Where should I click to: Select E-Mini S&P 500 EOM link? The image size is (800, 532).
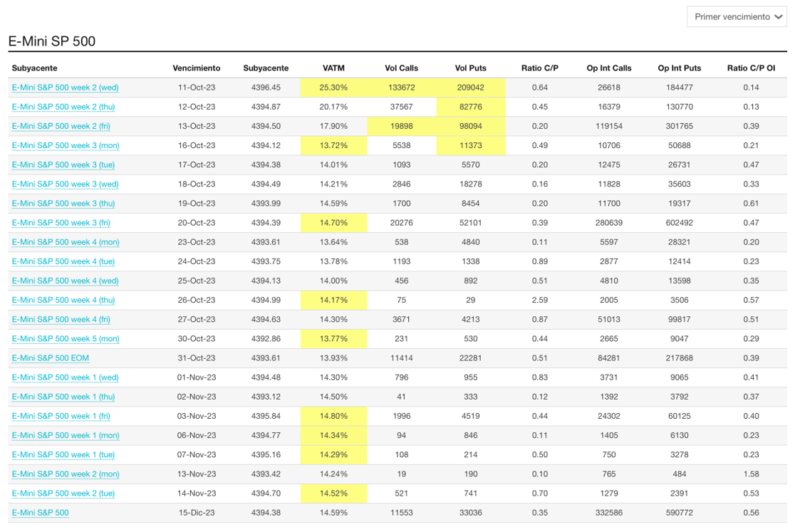(51, 358)
